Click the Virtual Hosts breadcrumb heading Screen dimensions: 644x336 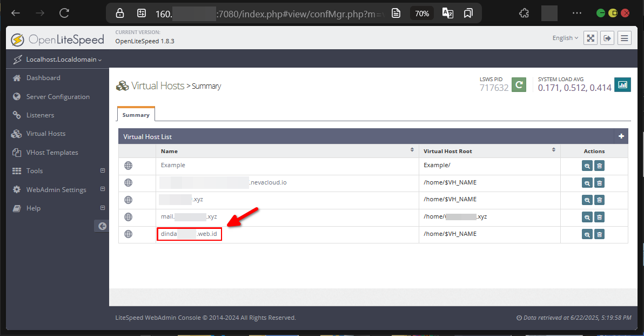pos(158,85)
